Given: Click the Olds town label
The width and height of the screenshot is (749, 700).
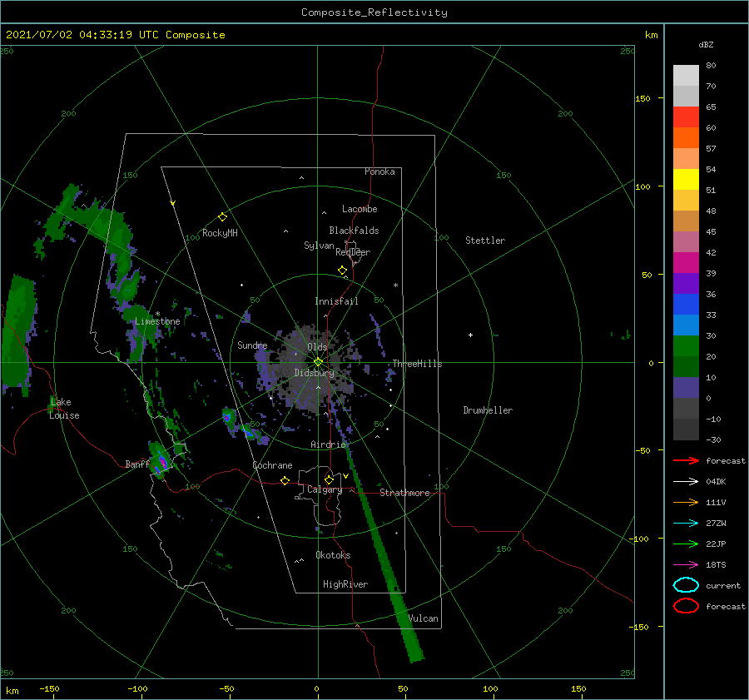Looking at the screenshot, I should [x=317, y=347].
